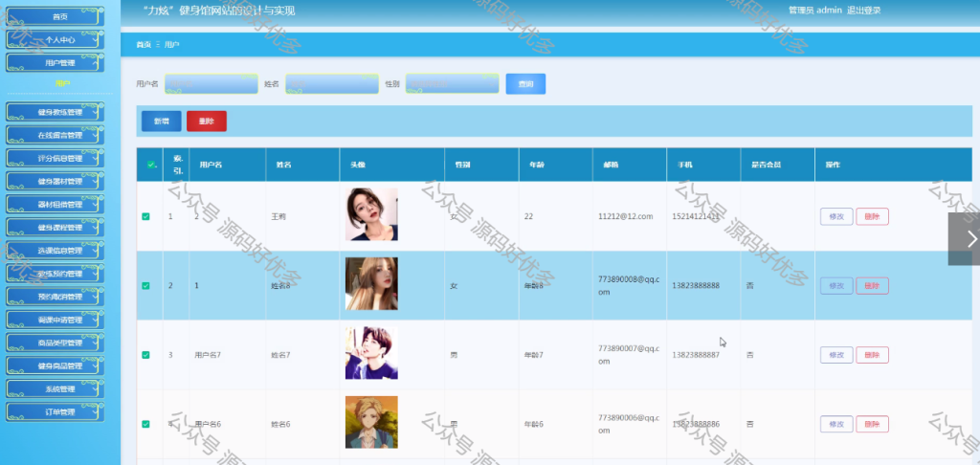
Task: Expand 个人中心 in the sidebar
Action: click(55, 39)
